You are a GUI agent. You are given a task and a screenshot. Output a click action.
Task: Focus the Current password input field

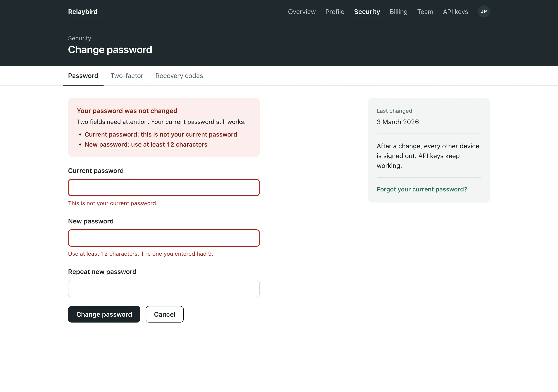click(x=164, y=188)
